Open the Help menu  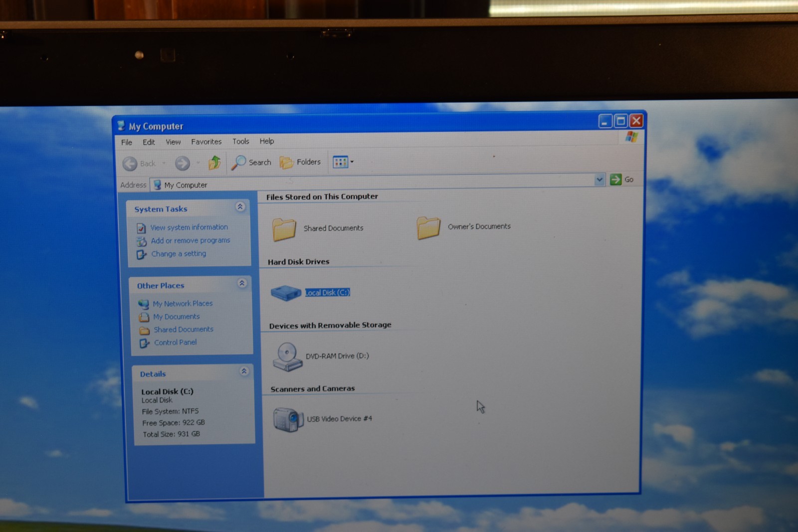point(267,141)
